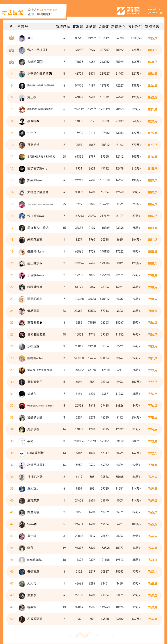Select the 新榜指数 column header
167x644 pixels.
point(152,26)
